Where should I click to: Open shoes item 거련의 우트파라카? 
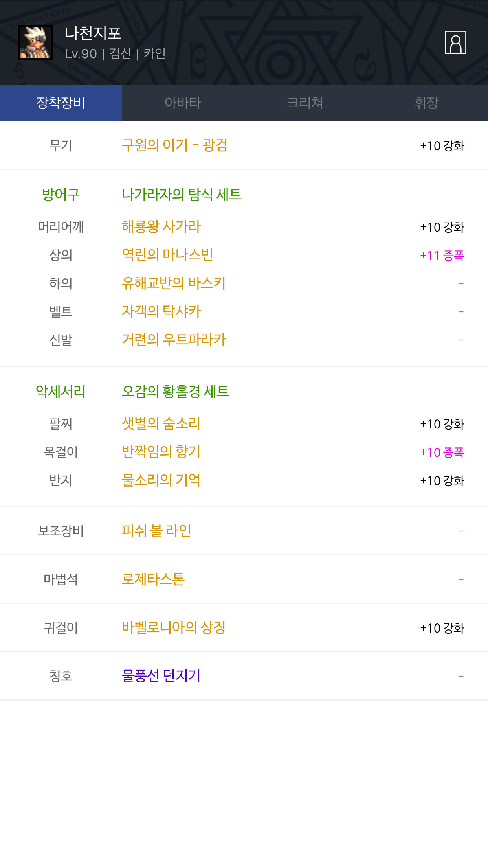174,340
